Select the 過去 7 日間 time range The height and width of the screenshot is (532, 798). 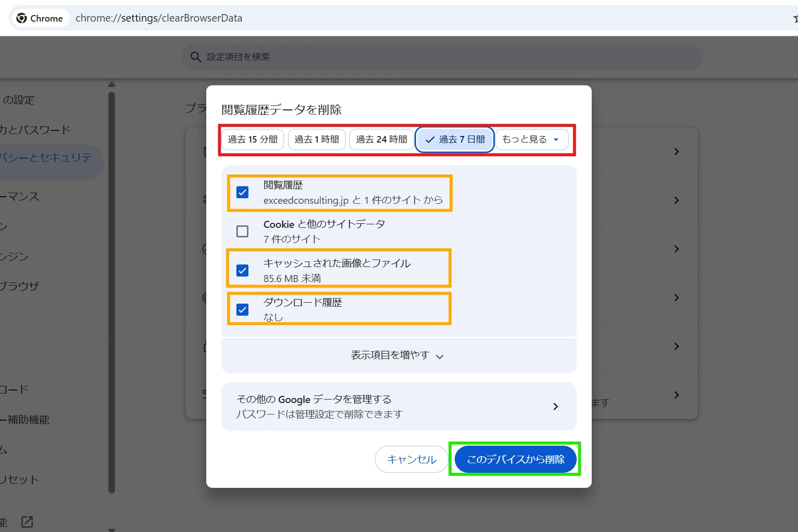click(455, 140)
